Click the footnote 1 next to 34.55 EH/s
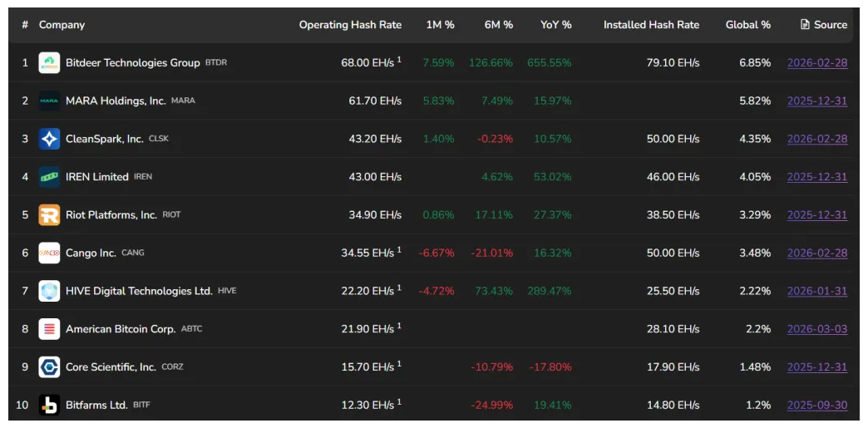 [399, 249]
